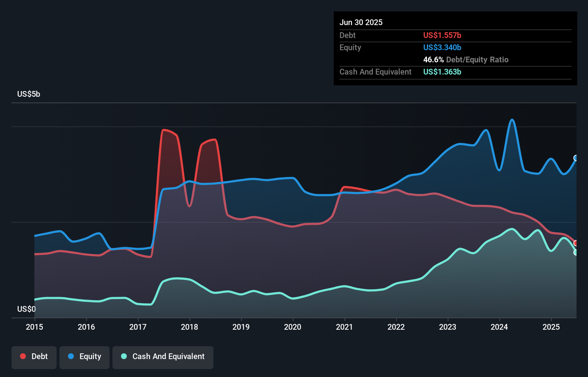Click the red Debt value US$1.557b
The image size is (588, 377).
(442, 35)
